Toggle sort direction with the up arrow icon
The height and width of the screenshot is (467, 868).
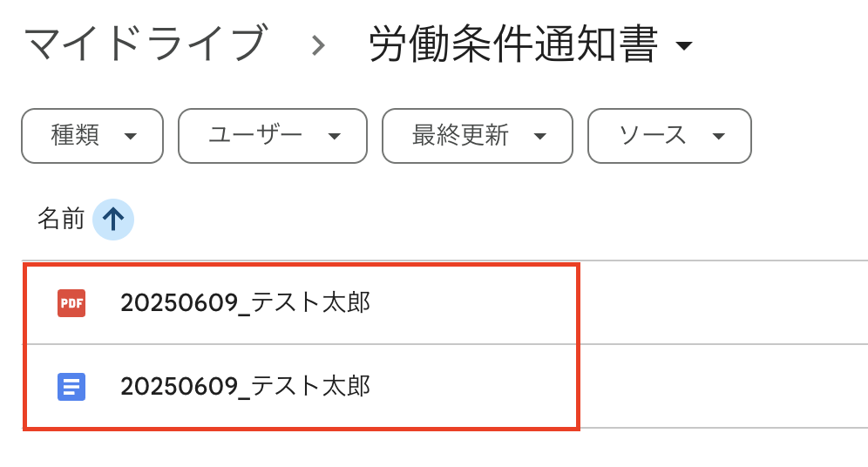click(x=113, y=219)
